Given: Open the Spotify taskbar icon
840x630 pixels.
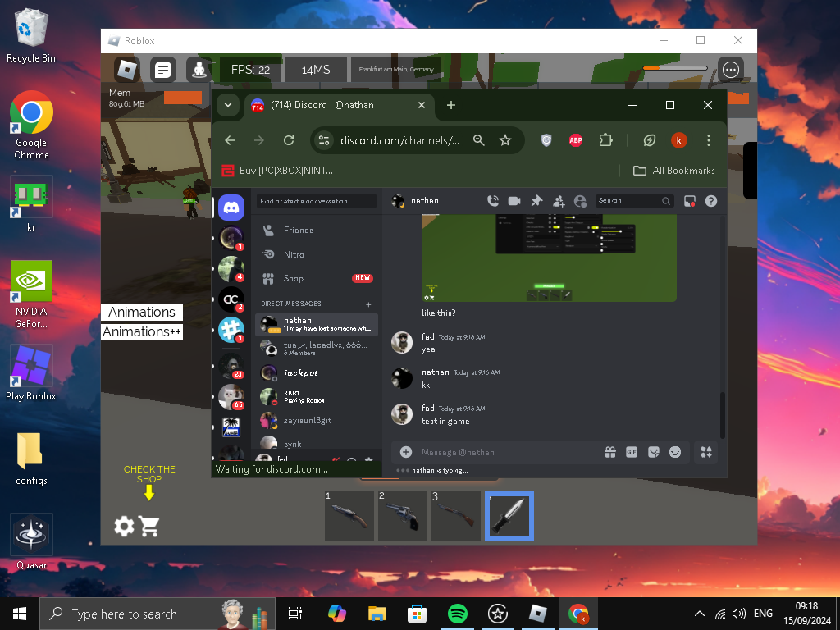Looking at the screenshot, I should 458,614.
